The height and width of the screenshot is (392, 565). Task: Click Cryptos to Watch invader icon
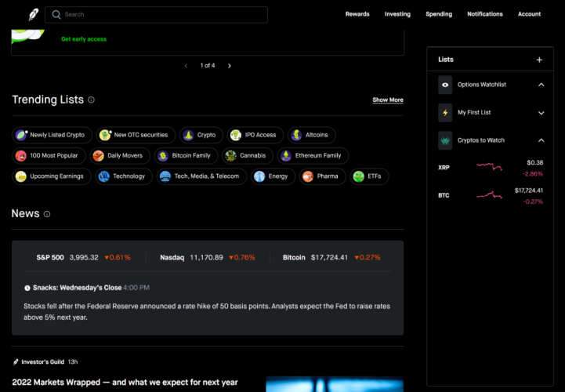[x=445, y=140]
